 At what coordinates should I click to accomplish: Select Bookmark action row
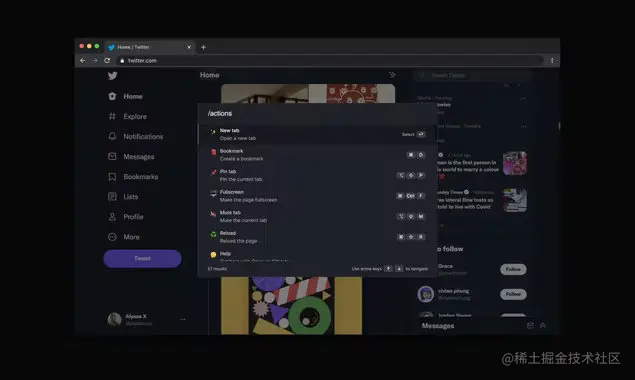318,155
